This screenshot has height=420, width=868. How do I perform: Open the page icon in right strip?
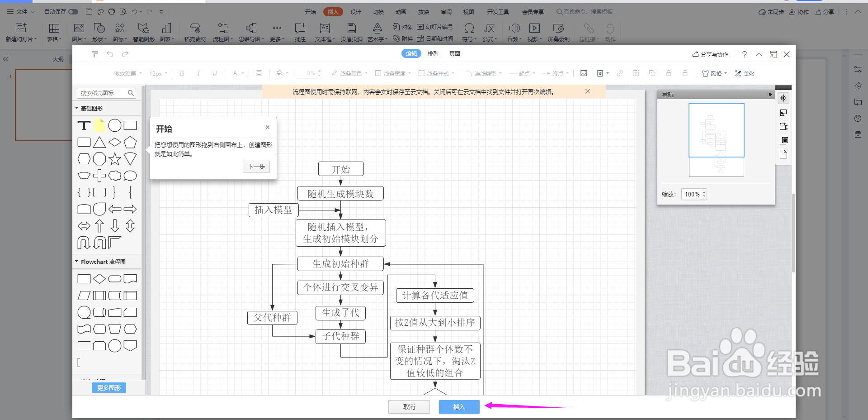point(783,154)
